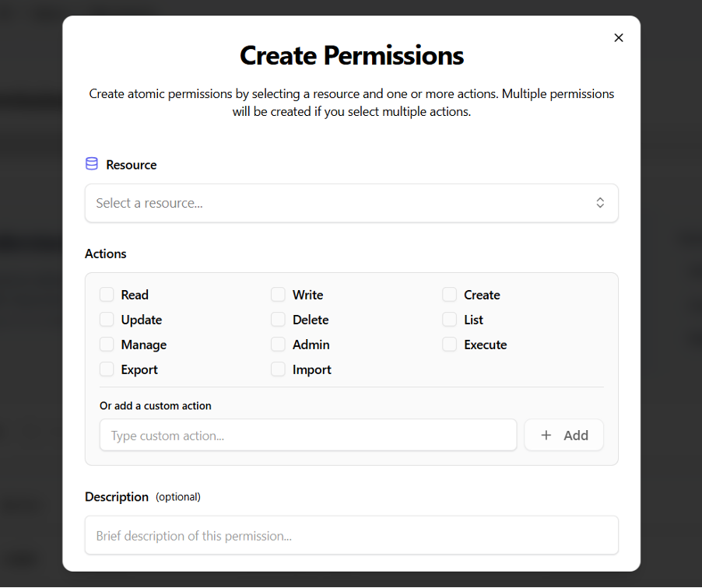Close the Create Permissions dialog

(x=619, y=37)
